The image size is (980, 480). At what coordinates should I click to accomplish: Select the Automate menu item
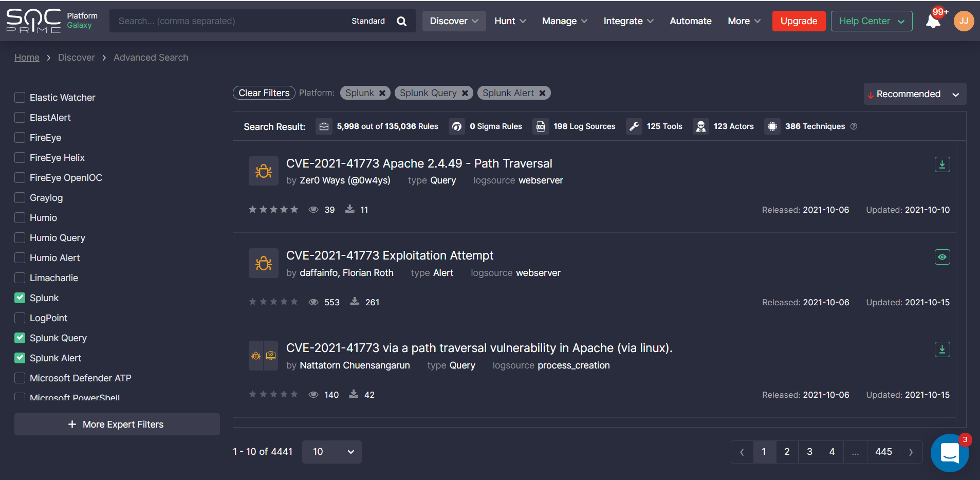click(690, 21)
